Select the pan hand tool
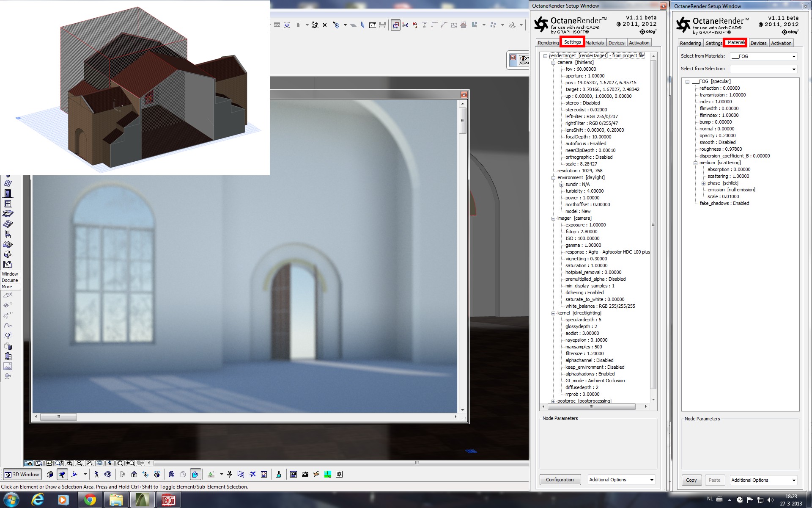The height and width of the screenshot is (508, 812). tap(90, 463)
